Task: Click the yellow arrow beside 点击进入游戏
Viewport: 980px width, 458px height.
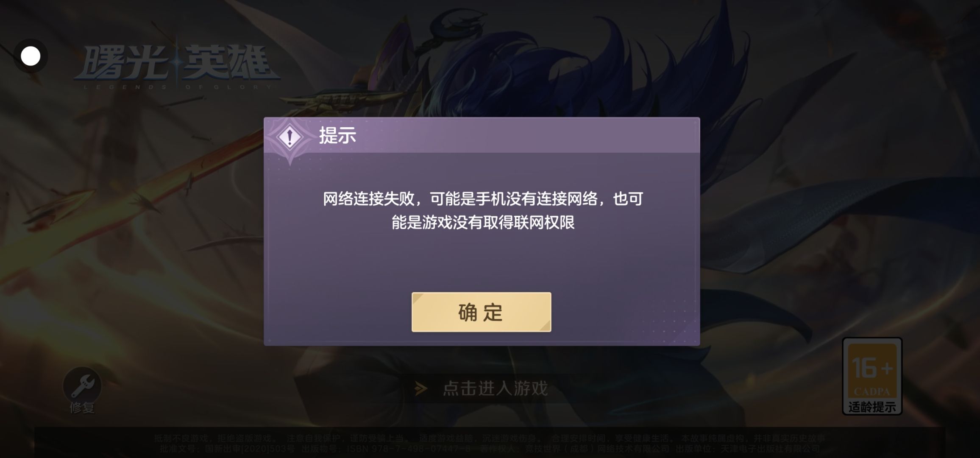Action: (x=420, y=388)
